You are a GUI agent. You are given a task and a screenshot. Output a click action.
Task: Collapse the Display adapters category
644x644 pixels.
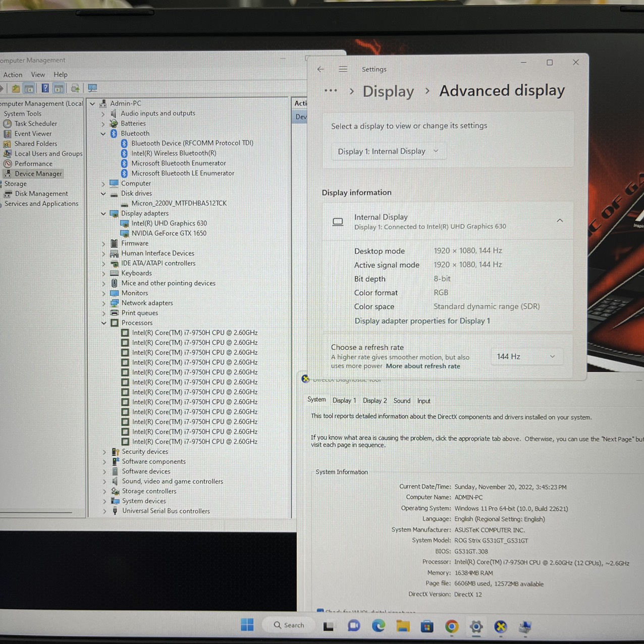[x=103, y=213]
